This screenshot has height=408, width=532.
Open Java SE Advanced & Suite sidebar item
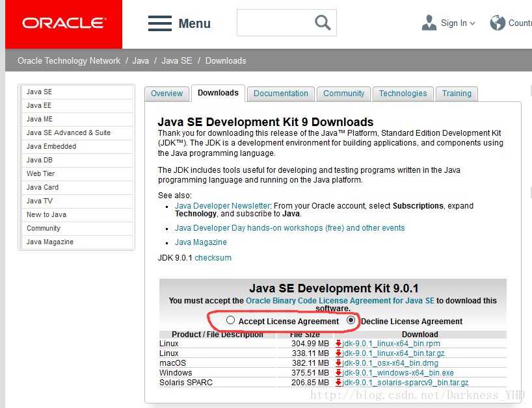(76, 133)
